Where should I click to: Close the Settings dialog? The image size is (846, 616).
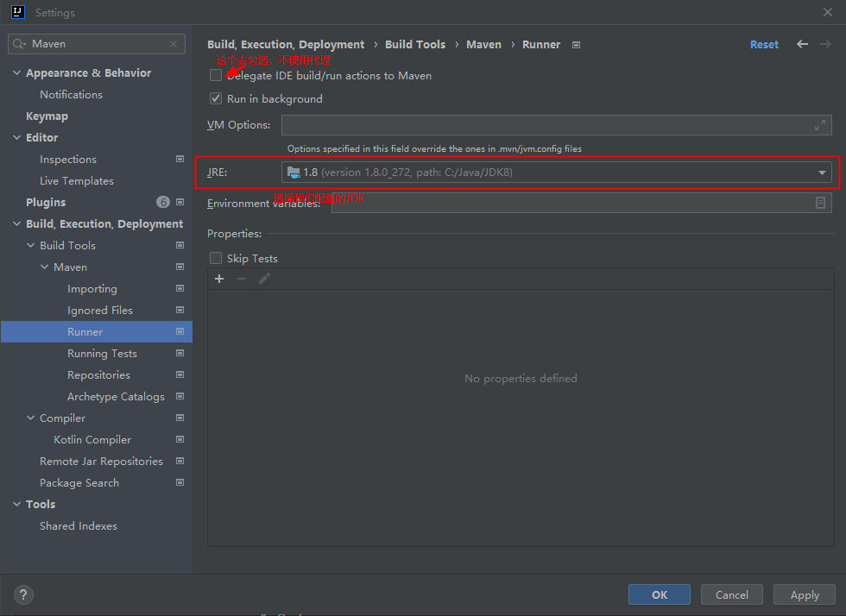pos(828,12)
